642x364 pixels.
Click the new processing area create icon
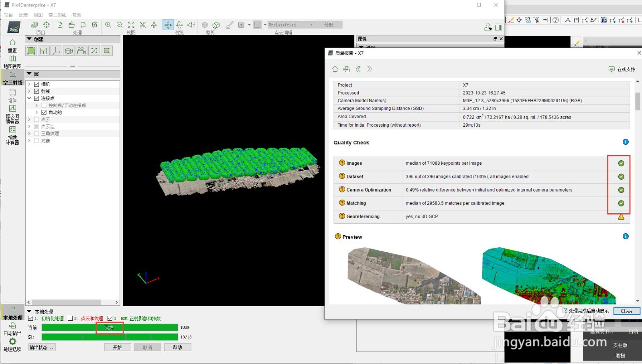point(31,51)
